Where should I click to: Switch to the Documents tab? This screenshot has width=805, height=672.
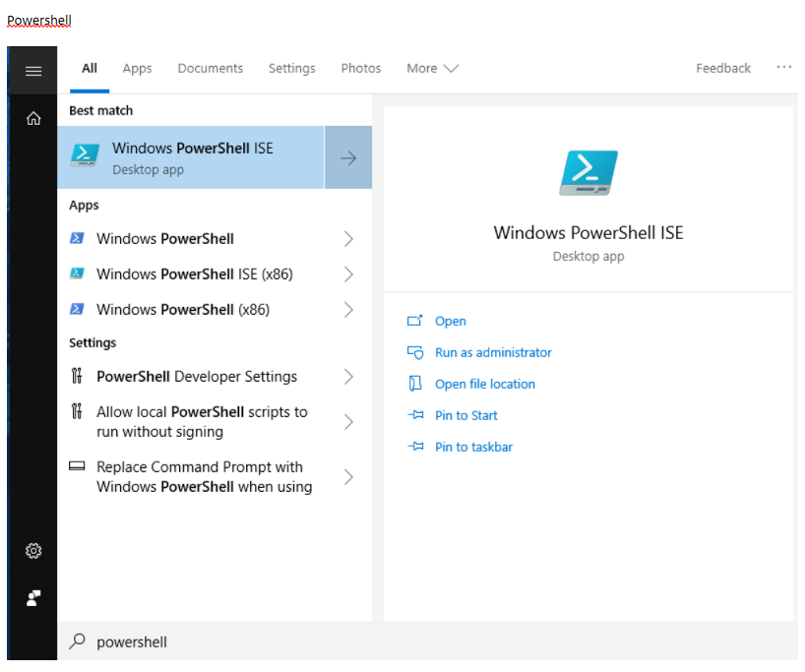click(x=210, y=69)
